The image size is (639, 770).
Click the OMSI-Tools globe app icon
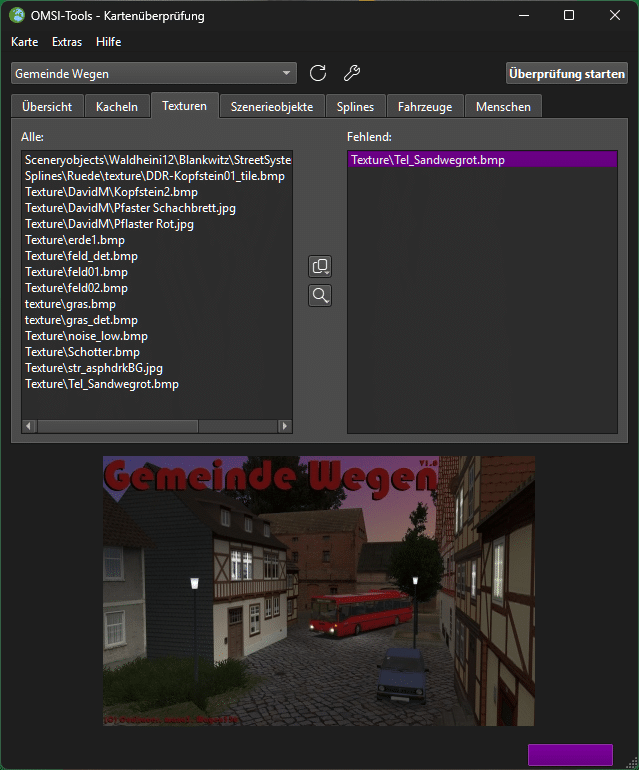pos(17,15)
